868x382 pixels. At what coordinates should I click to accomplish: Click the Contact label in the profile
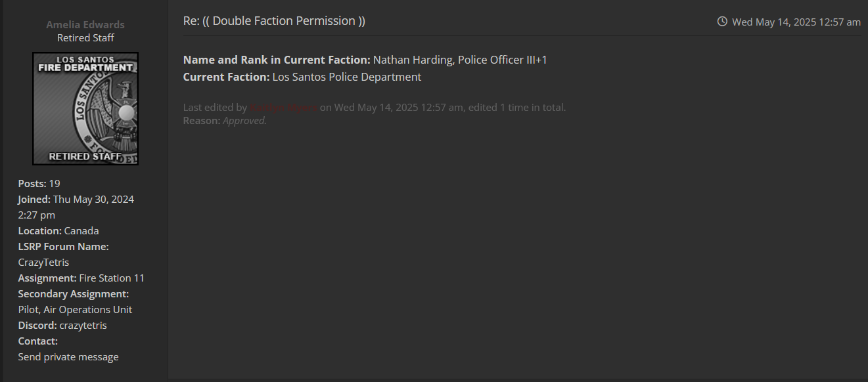pos(38,341)
